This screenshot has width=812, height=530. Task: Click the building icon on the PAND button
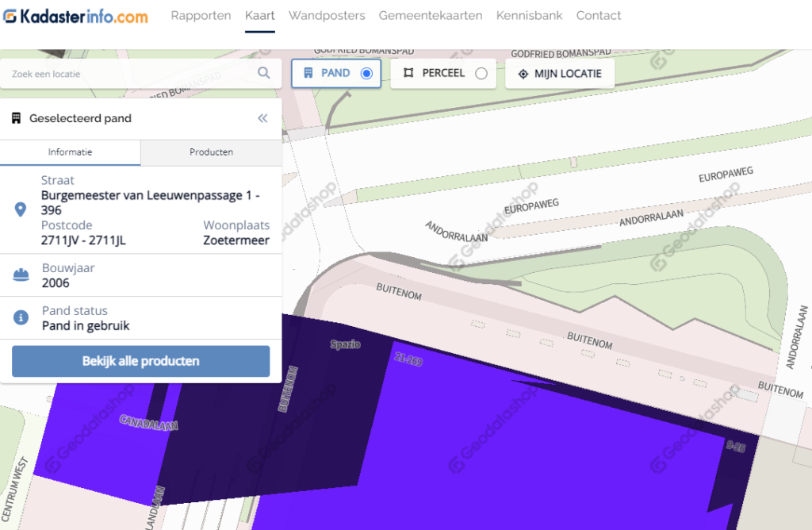click(x=308, y=74)
